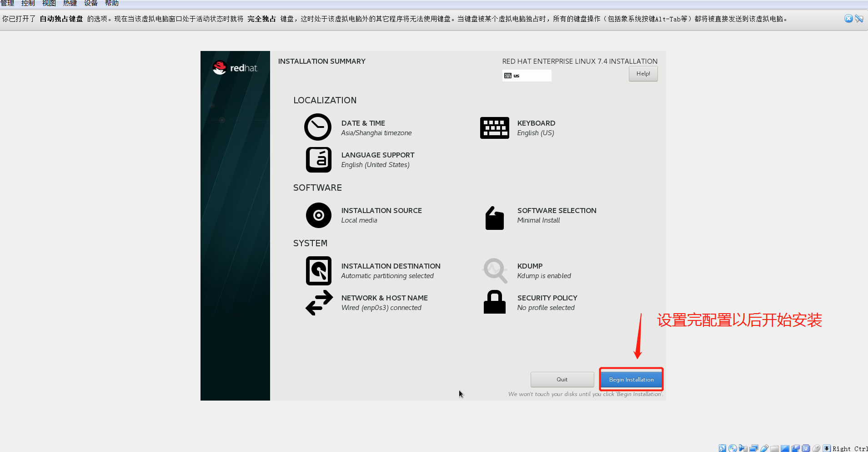Open LANGUAGE SUPPORT settings label
The height and width of the screenshot is (452, 868).
click(378, 155)
